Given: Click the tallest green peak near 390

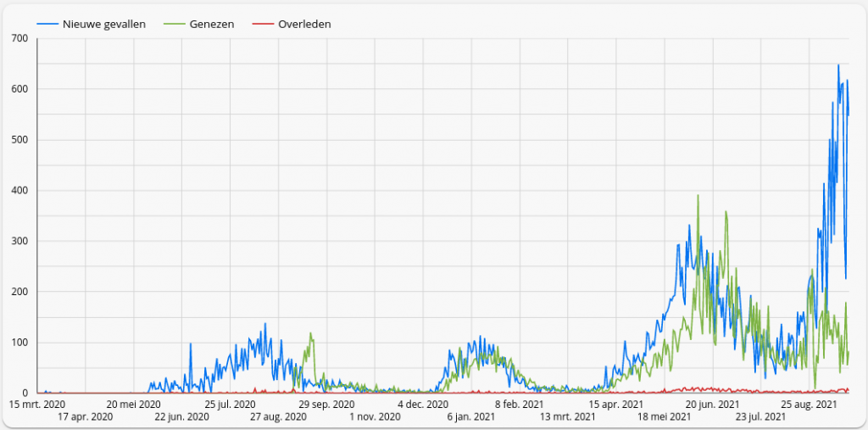Looking at the screenshot, I should (x=698, y=196).
